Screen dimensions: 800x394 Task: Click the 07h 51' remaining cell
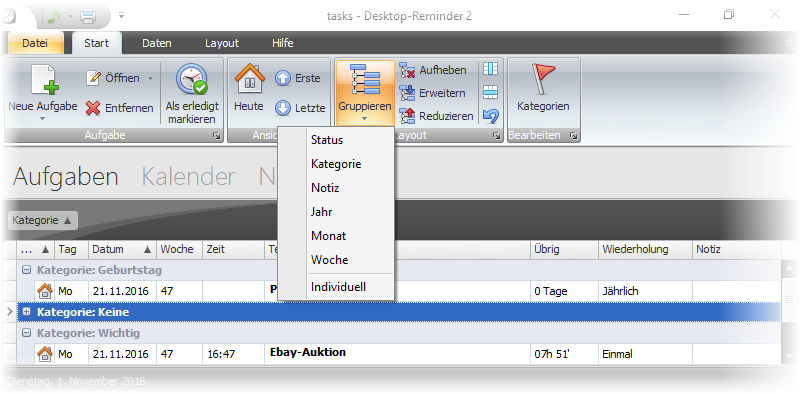point(564,354)
